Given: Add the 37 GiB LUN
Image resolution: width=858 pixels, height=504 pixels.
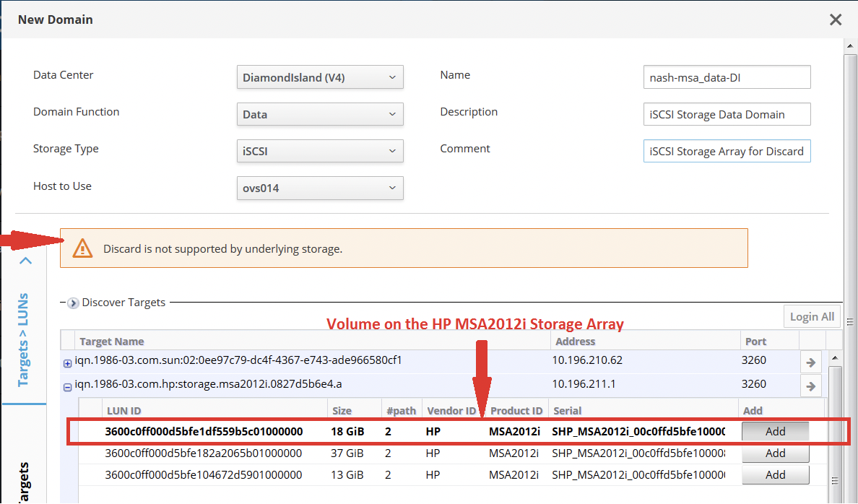Looking at the screenshot, I should (775, 453).
